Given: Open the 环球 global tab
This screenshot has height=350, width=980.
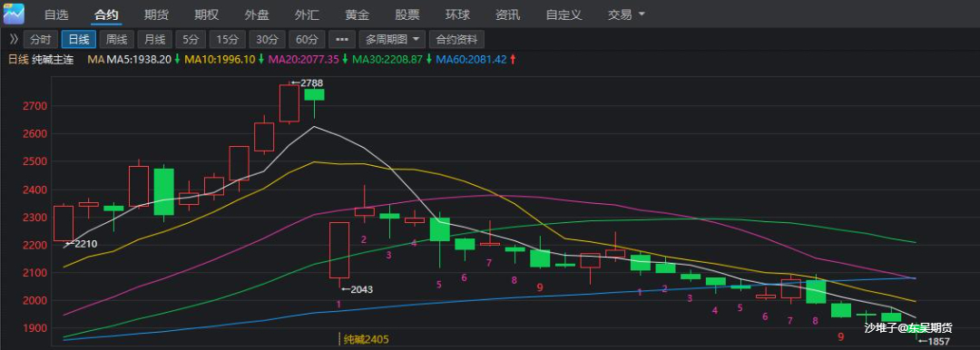Looking at the screenshot, I should pyautogui.click(x=457, y=15).
